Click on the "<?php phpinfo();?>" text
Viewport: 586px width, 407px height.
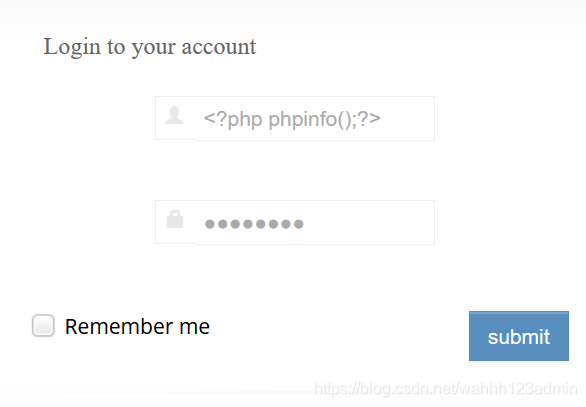point(292,120)
